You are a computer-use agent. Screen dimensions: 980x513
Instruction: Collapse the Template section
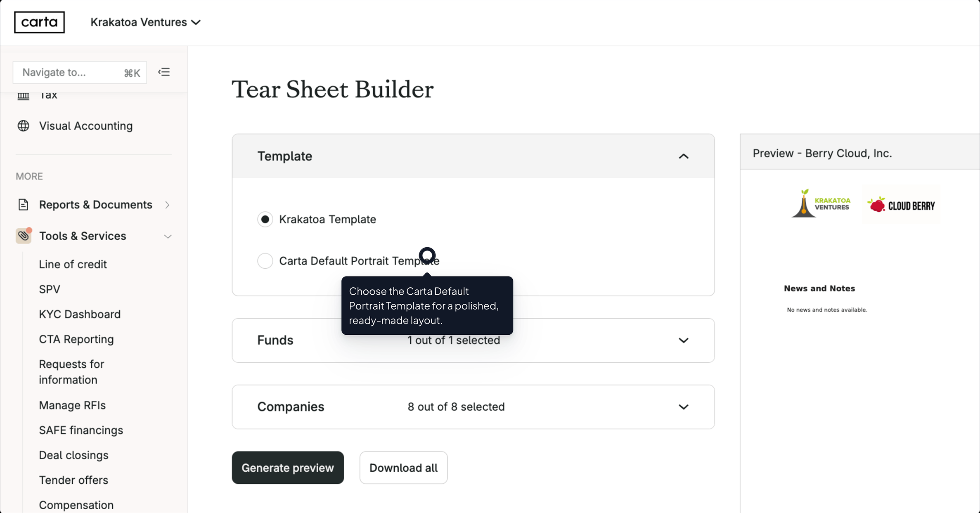[684, 156]
